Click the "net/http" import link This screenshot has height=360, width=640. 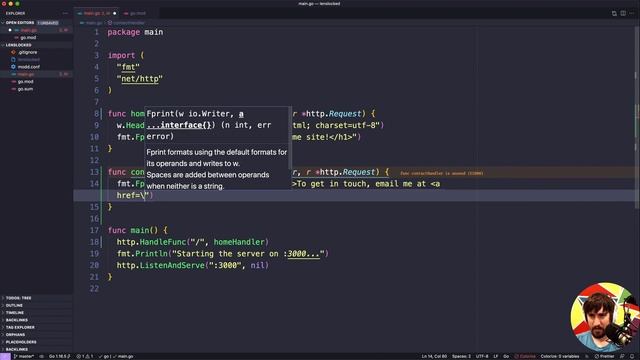coord(140,79)
